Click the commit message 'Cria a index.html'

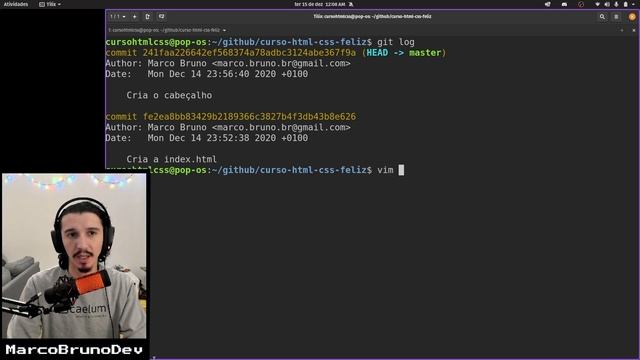point(171,159)
